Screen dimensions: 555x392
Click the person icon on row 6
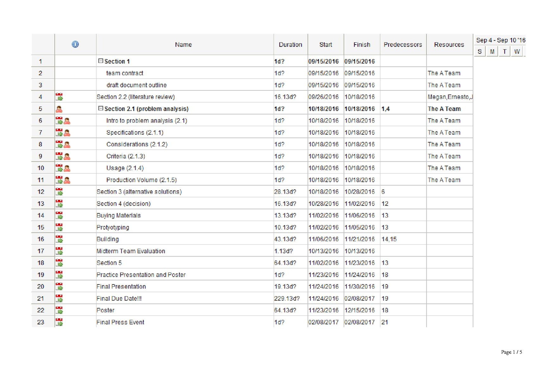point(67,121)
